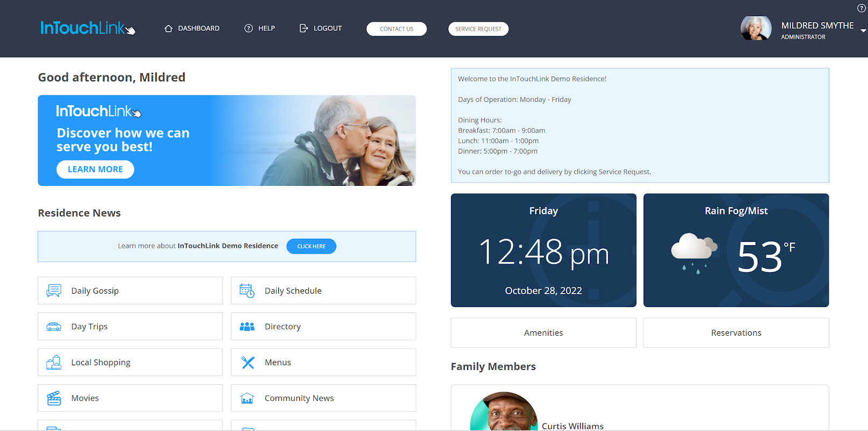Expand the user account dropdown arrow
Image resolution: width=868 pixels, height=431 pixels.
pyautogui.click(x=863, y=31)
